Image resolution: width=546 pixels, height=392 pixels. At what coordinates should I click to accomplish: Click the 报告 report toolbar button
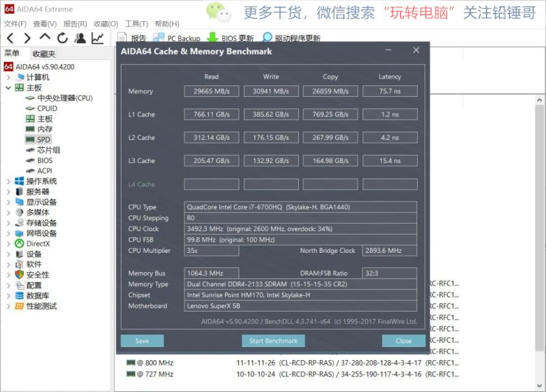tap(132, 38)
